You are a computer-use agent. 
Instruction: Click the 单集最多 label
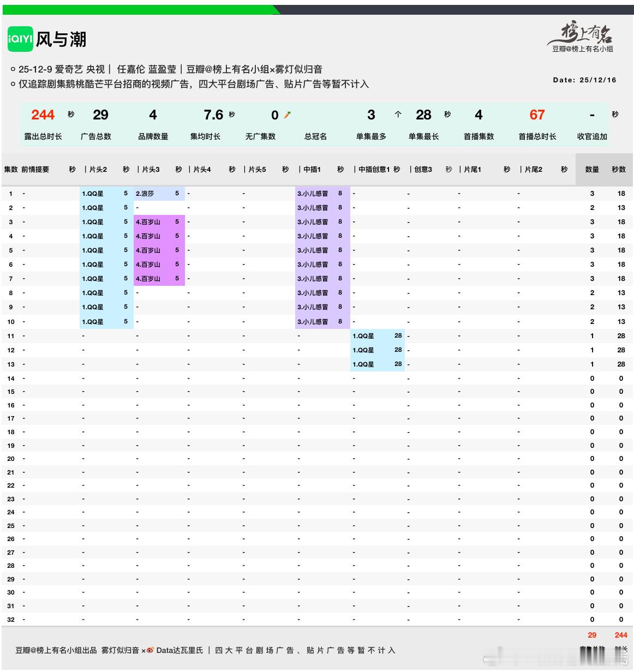pos(371,136)
